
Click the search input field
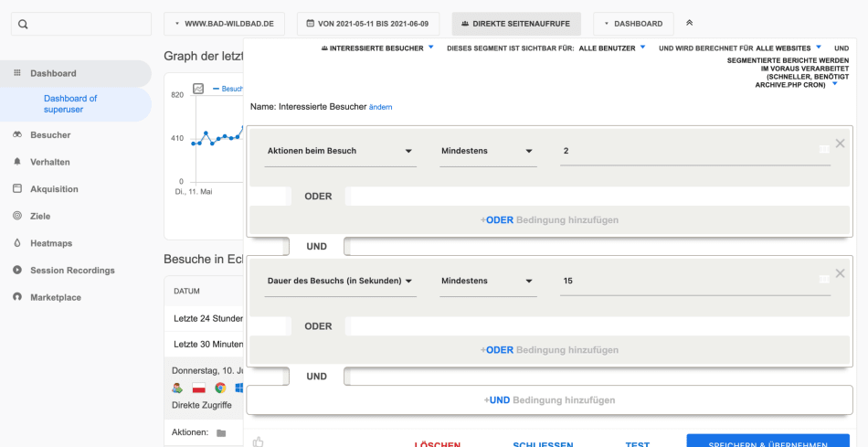81,24
